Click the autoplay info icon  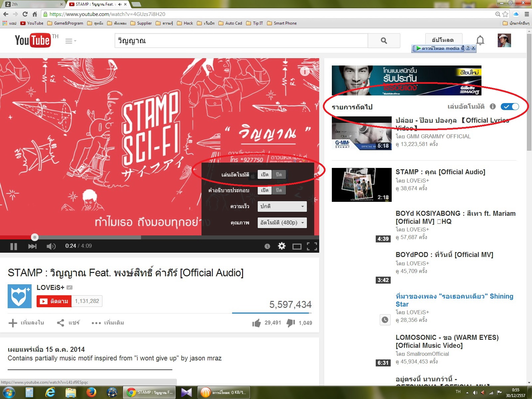coord(493,106)
